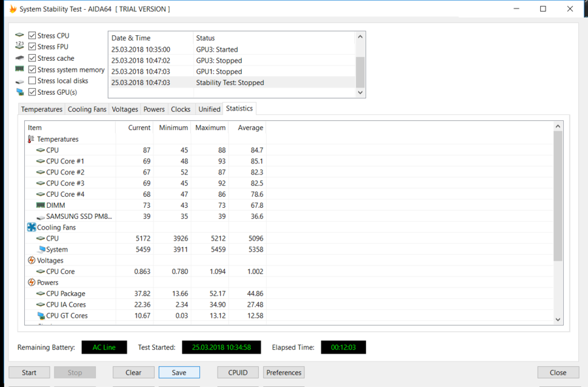Click the AIDA64 flame icon in title bar
The image size is (588, 387).
click(x=13, y=8)
